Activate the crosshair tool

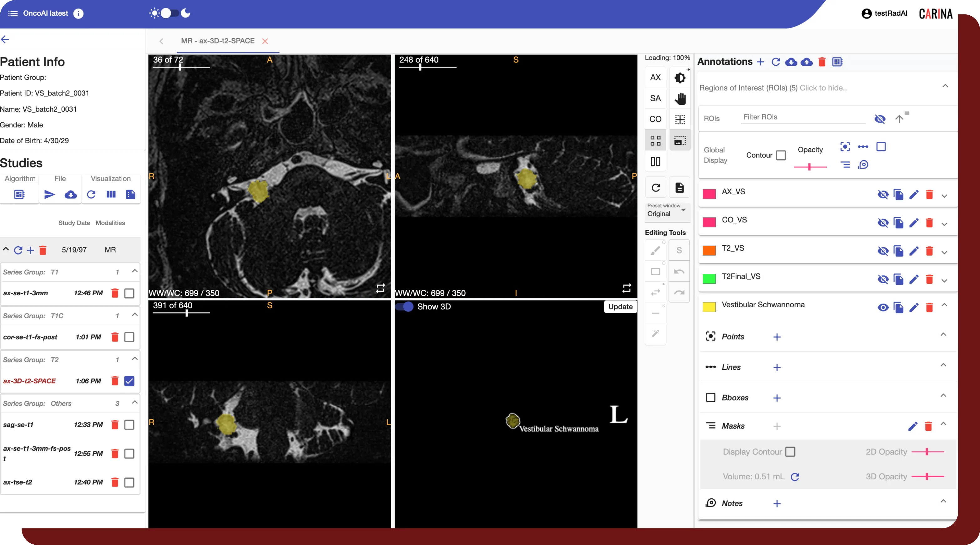680,119
